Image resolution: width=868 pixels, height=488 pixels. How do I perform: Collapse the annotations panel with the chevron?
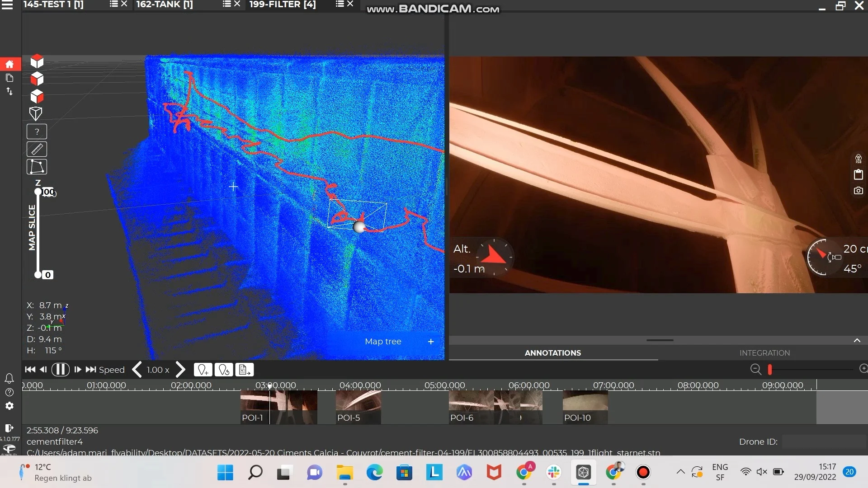coord(857,341)
